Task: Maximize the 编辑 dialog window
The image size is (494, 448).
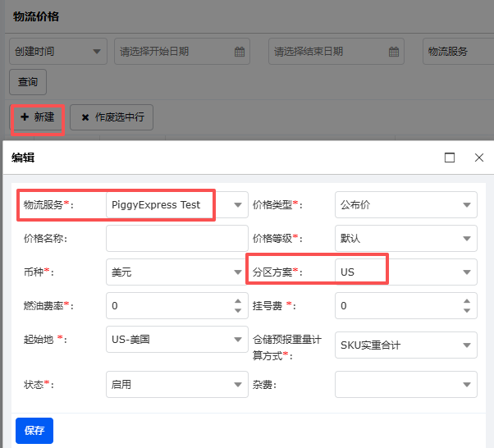Action: tap(450, 158)
